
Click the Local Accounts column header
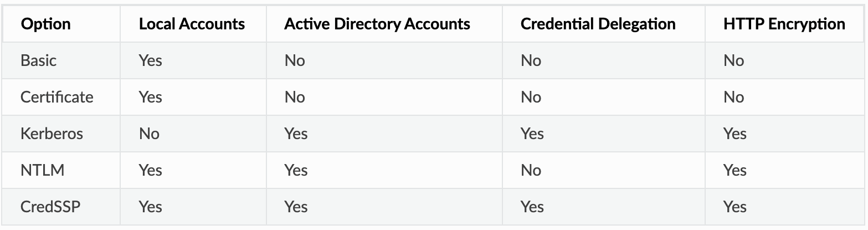point(192,24)
